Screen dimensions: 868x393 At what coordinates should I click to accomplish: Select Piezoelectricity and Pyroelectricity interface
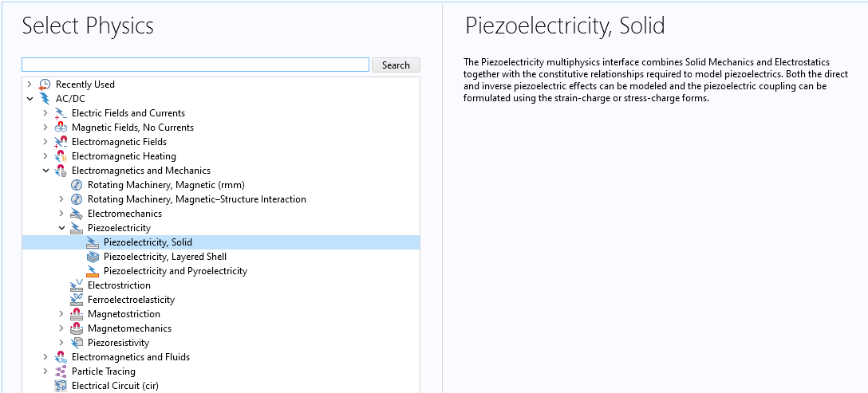point(175,271)
